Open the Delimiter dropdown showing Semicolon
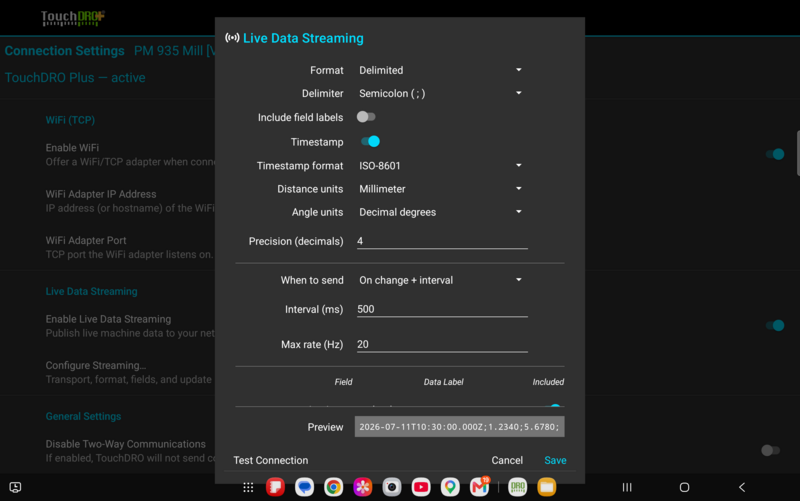The width and height of the screenshot is (800, 501). click(x=441, y=93)
